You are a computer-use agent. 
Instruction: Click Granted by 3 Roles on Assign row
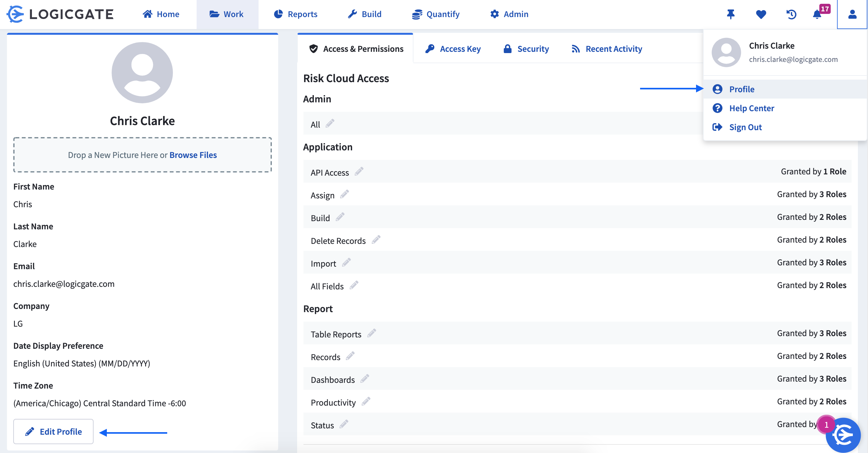tap(811, 194)
